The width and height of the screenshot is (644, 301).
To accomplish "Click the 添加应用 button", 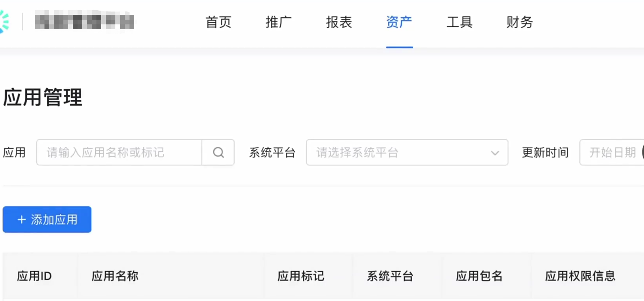I will click(x=47, y=220).
